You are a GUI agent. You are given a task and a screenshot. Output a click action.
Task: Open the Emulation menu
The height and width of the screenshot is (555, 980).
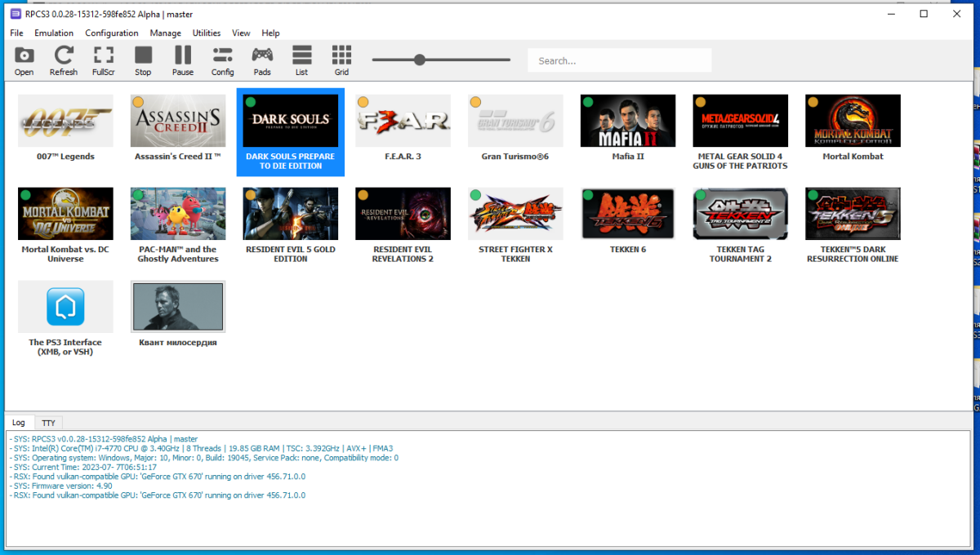(54, 33)
